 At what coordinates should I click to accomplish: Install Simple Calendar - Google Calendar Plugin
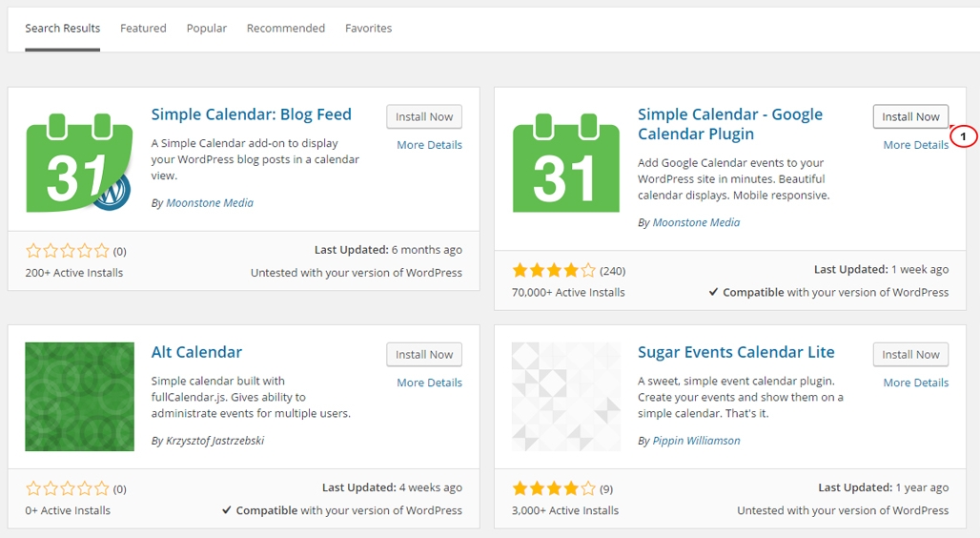coord(910,117)
